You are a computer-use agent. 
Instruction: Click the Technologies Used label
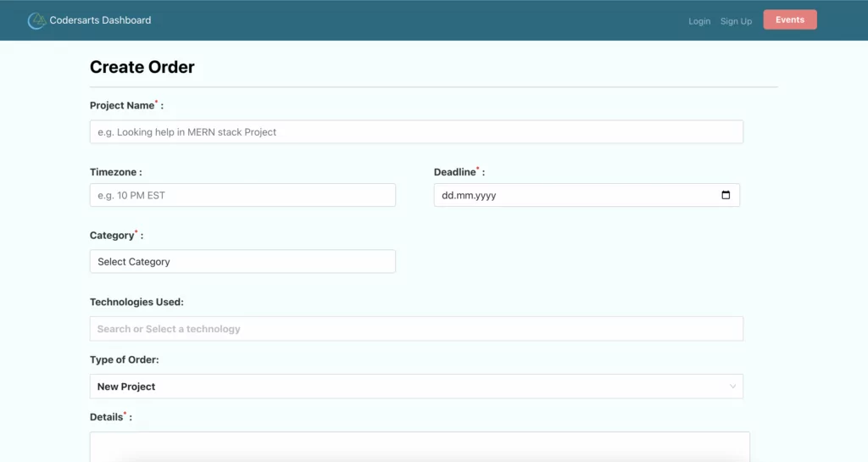pos(136,302)
